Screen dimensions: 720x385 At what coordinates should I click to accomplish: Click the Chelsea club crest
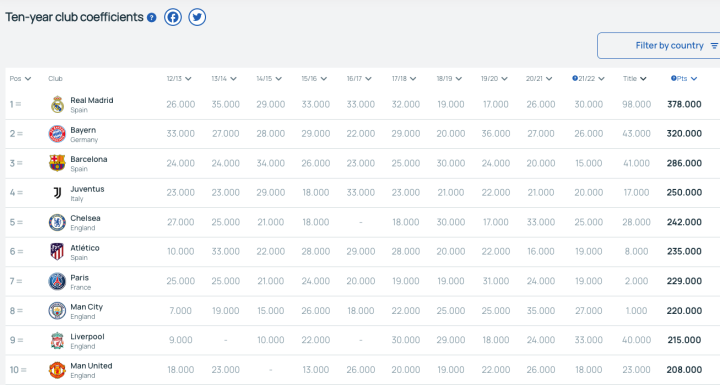click(x=57, y=222)
